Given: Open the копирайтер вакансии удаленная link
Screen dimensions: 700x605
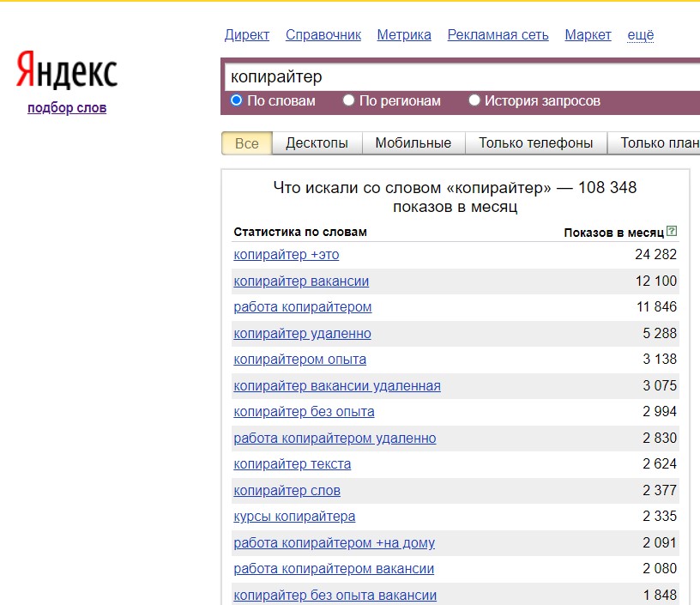Looking at the screenshot, I should click(337, 386).
